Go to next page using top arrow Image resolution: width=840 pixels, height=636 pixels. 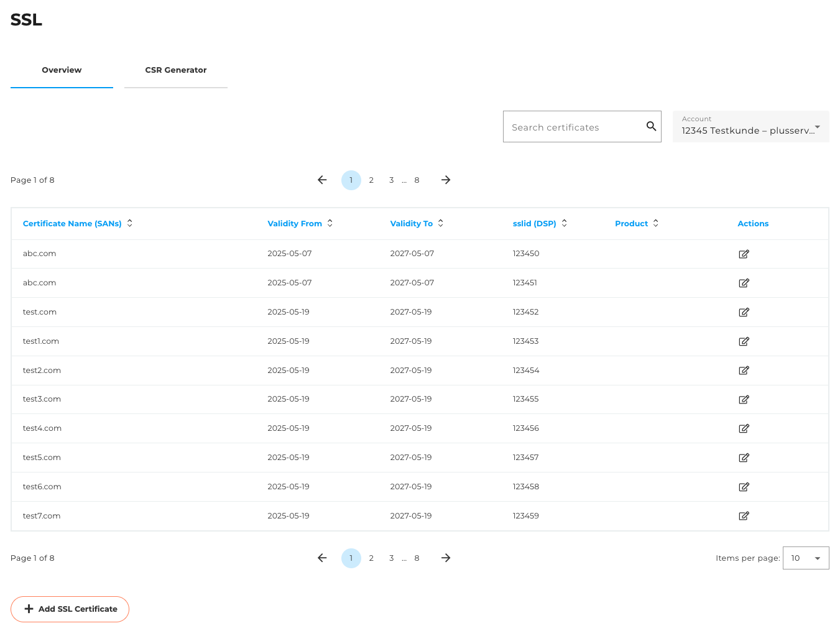446,180
